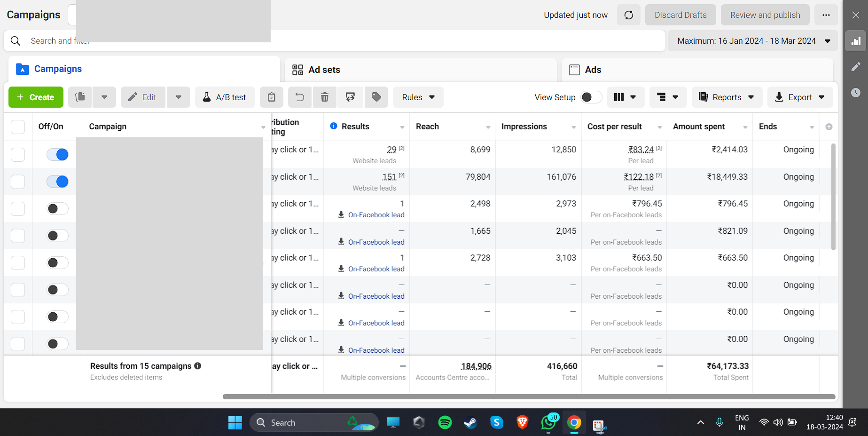The width and height of the screenshot is (868, 436).
Task: Open the charts icon in right sidebar
Action: pyautogui.click(x=856, y=41)
